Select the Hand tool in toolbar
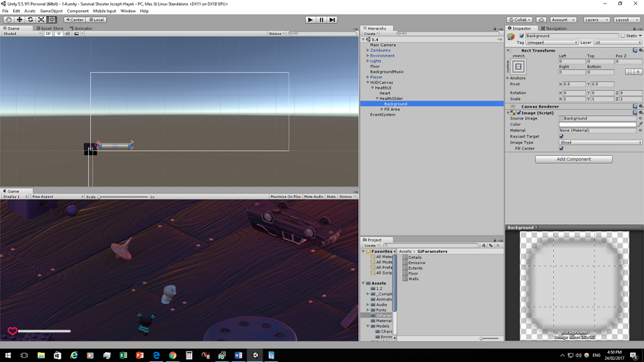The image size is (644, 362). (8, 20)
